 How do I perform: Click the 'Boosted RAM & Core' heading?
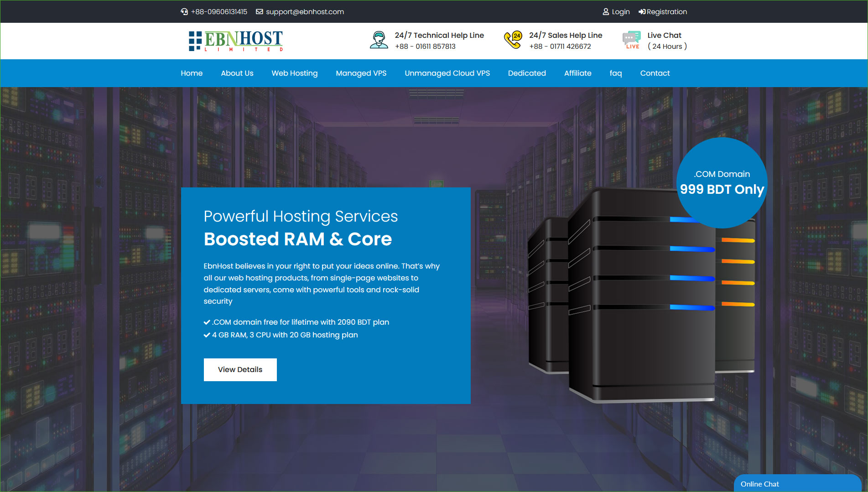[298, 239]
